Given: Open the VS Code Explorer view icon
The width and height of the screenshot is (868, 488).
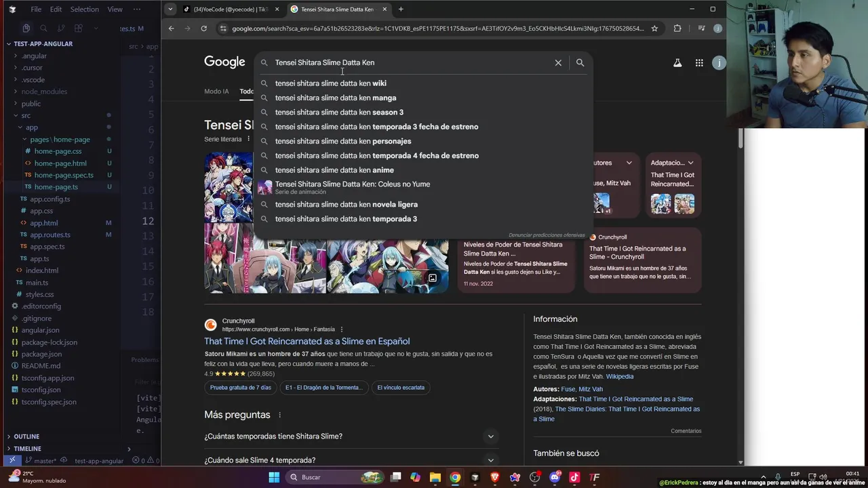Looking at the screenshot, I should point(26,28).
